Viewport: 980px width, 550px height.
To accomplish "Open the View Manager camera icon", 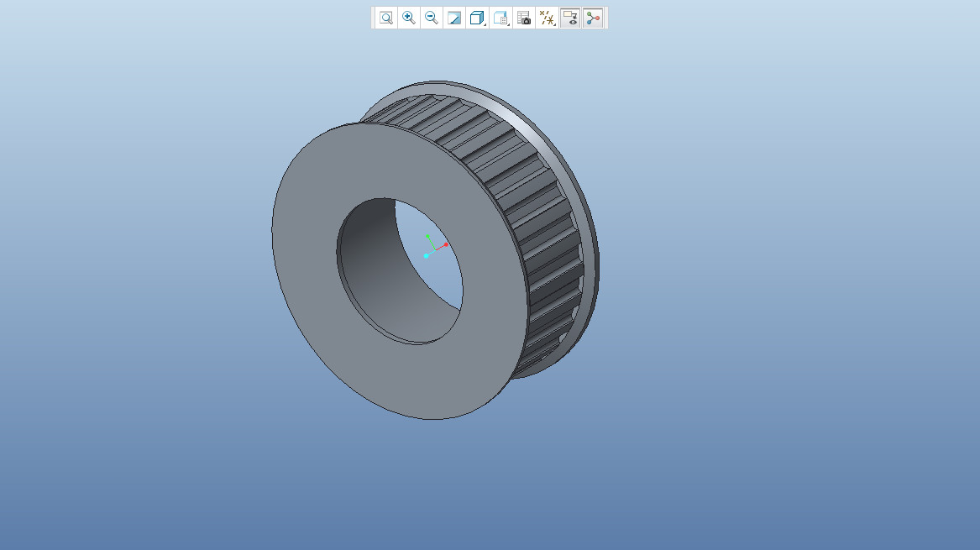I will [x=524, y=18].
